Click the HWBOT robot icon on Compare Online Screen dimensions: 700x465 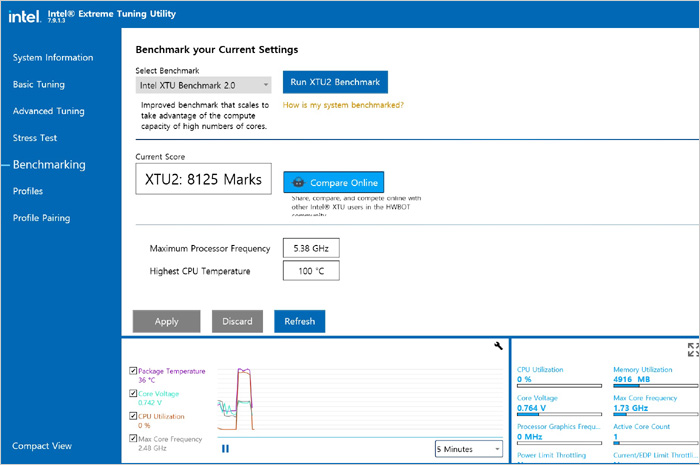click(298, 182)
